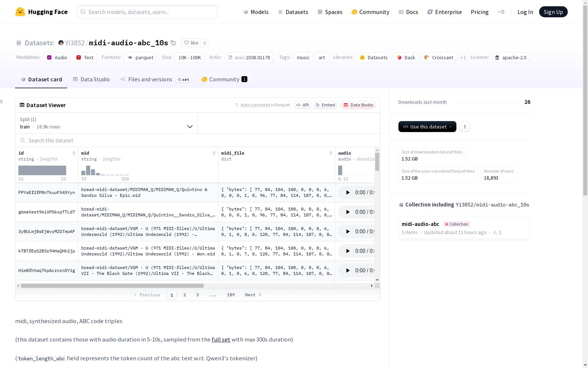Select the music tag
Screen dimensions: 588x368
tap(303, 57)
